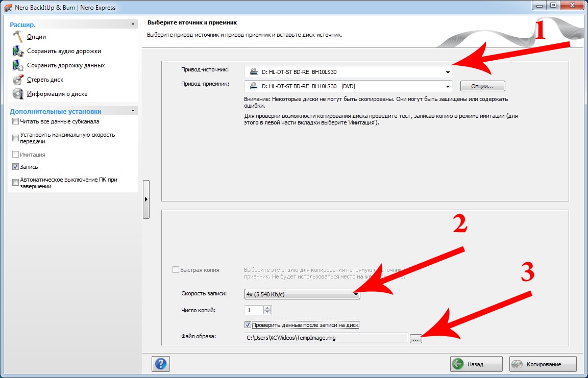
Task: Maximize the Nero Express window
Action: 553,6
